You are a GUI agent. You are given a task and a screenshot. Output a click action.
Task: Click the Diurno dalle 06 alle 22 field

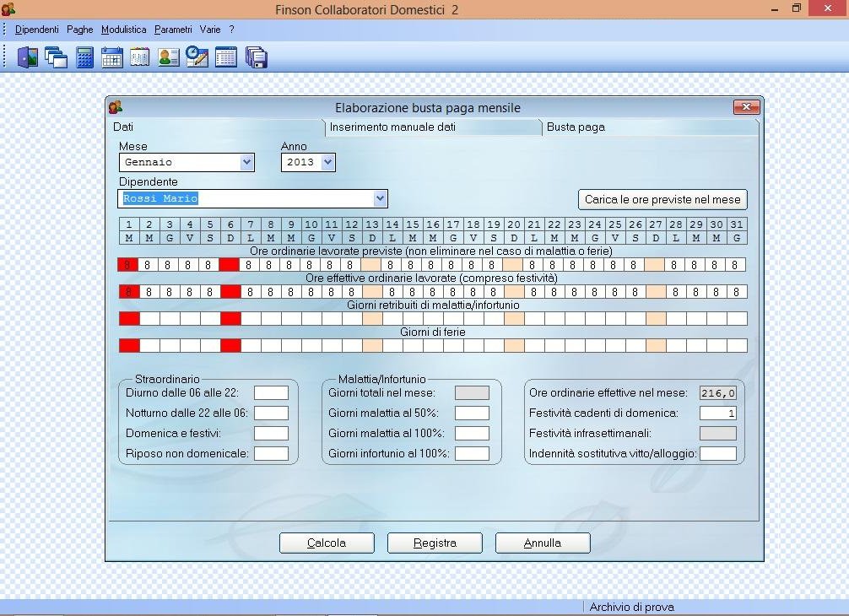click(x=271, y=393)
